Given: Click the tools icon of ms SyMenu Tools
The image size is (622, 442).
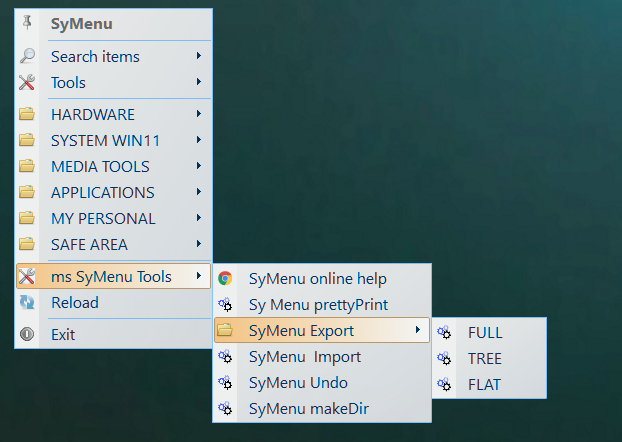Looking at the screenshot, I should tap(27, 276).
